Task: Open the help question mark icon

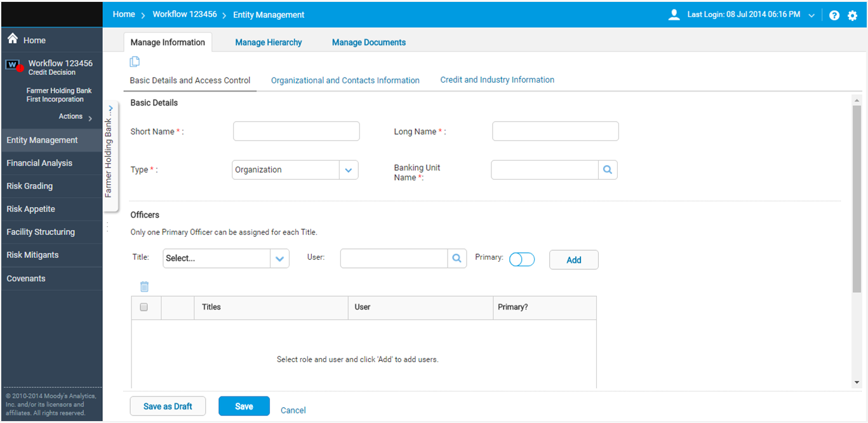Action: point(834,15)
